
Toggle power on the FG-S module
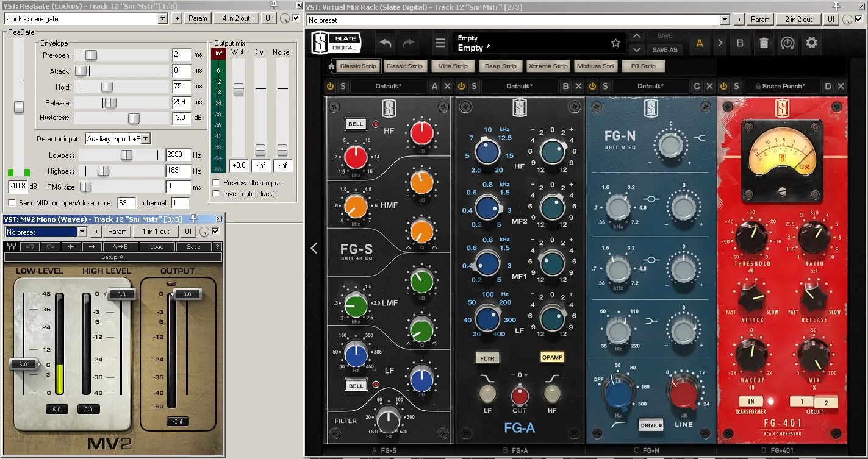click(329, 86)
